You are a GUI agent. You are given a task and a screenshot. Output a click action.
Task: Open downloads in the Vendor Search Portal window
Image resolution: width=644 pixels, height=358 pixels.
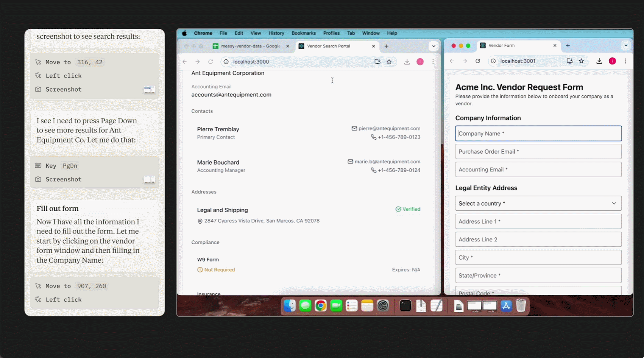(407, 62)
